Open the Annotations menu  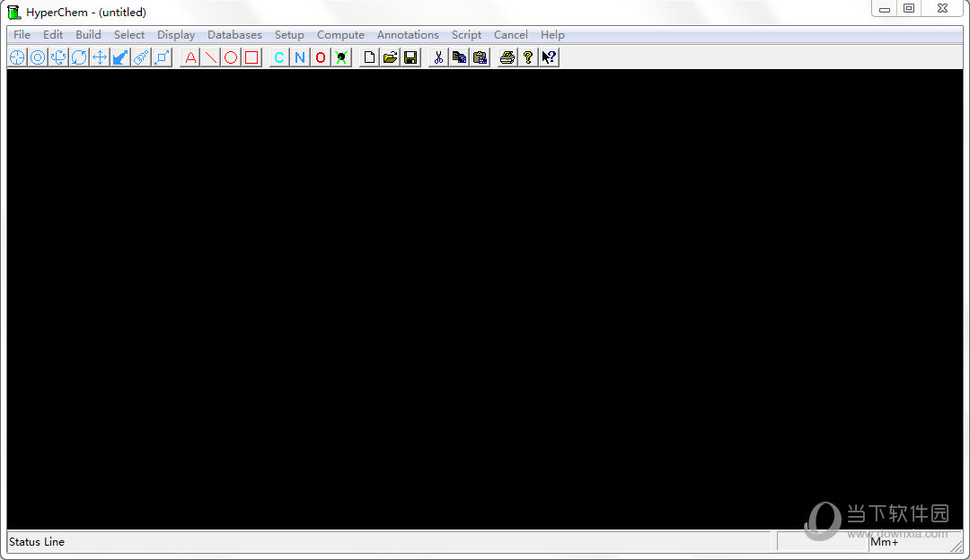click(408, 35)
